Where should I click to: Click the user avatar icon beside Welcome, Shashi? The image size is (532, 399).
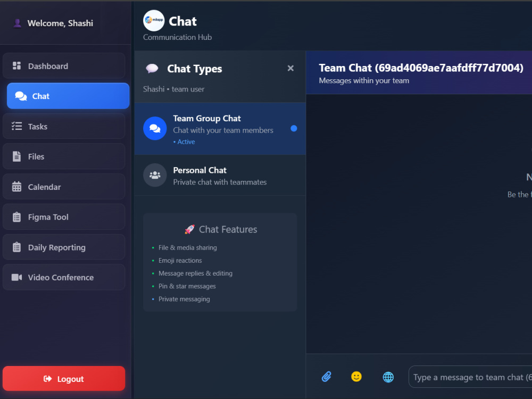(17, 23)
